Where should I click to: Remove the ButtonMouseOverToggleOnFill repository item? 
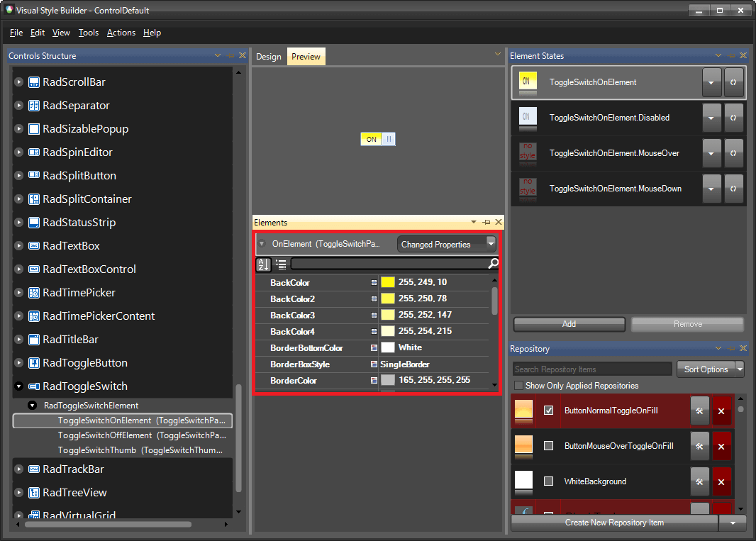(722, 446)
